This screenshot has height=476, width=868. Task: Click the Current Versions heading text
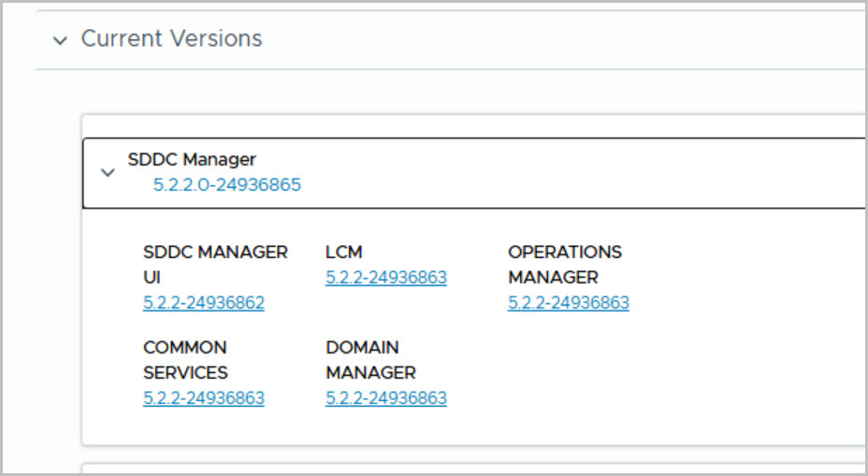click(x=171, y=39)
